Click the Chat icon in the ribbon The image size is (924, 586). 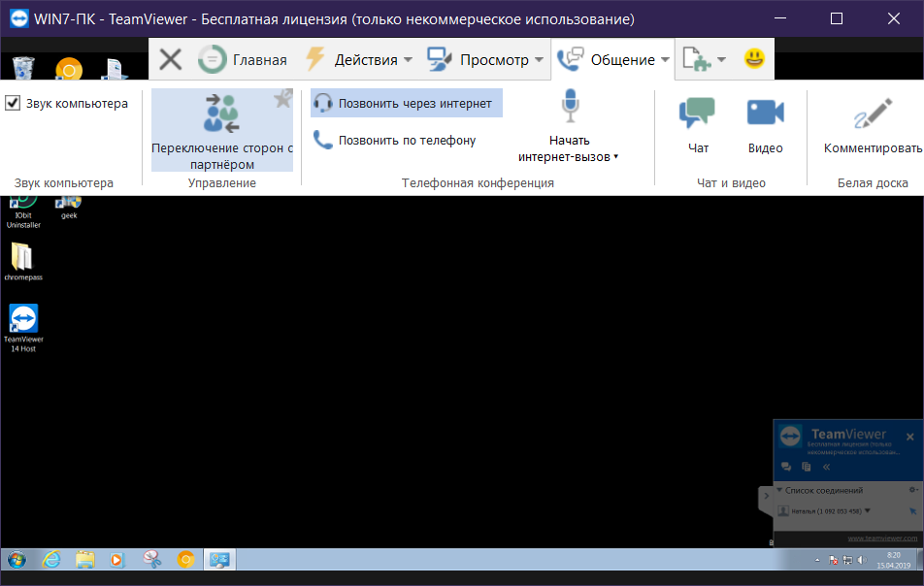coord(697,114)
